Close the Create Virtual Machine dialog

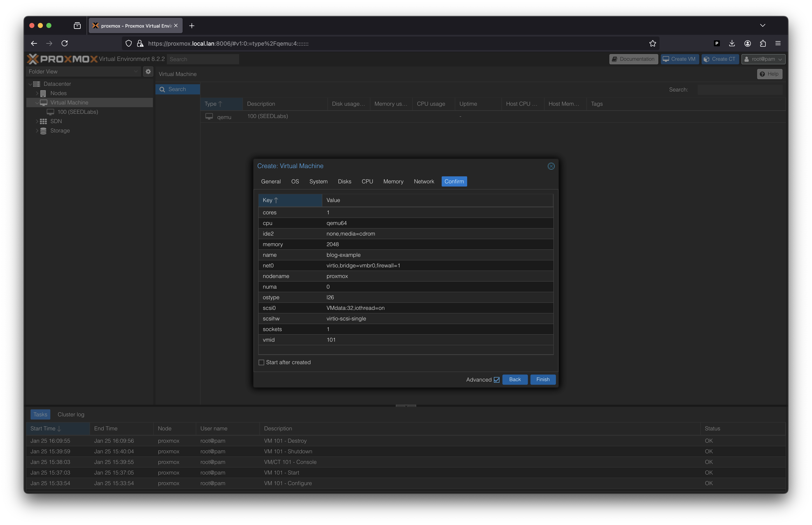tap(551, 166)
